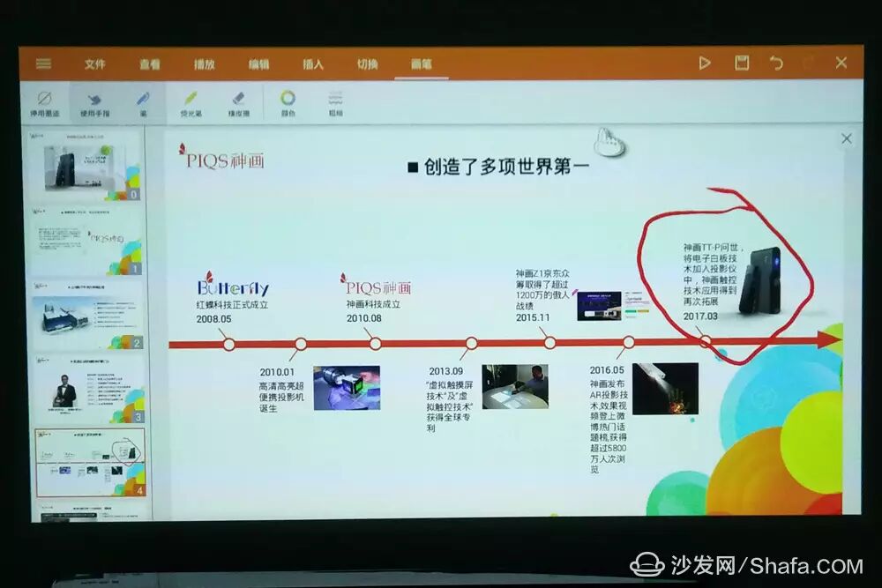Click the 2013.09 virtual touchscreen photo

[x=515, y=386]
